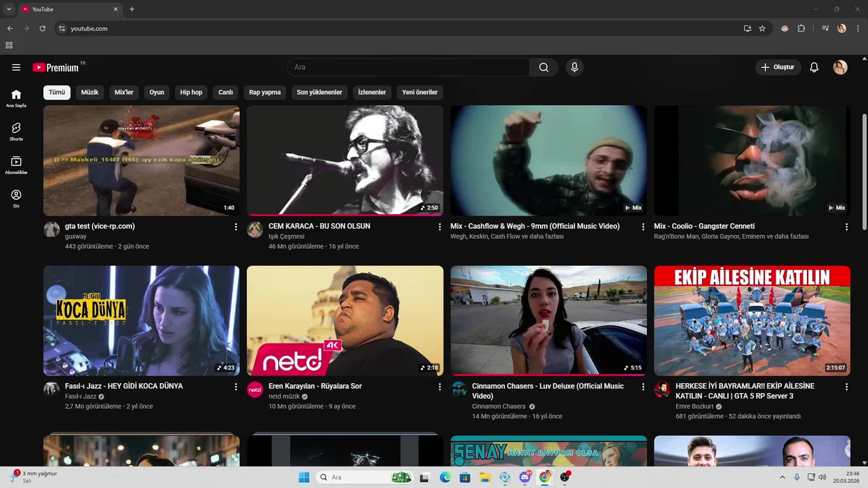The image size is (868, 488).
Task: Open tab search dropdown arrow
Action: 9,9
